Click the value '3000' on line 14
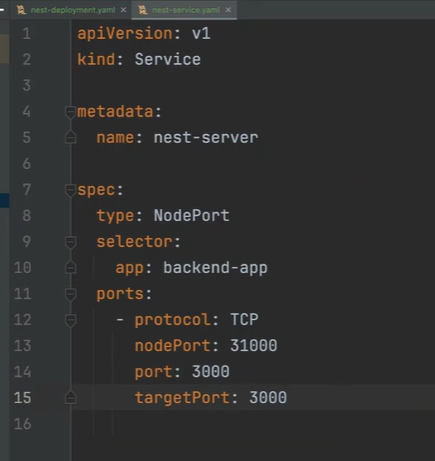Viewport: 435px width, 461px height. [x=211, y=372]
